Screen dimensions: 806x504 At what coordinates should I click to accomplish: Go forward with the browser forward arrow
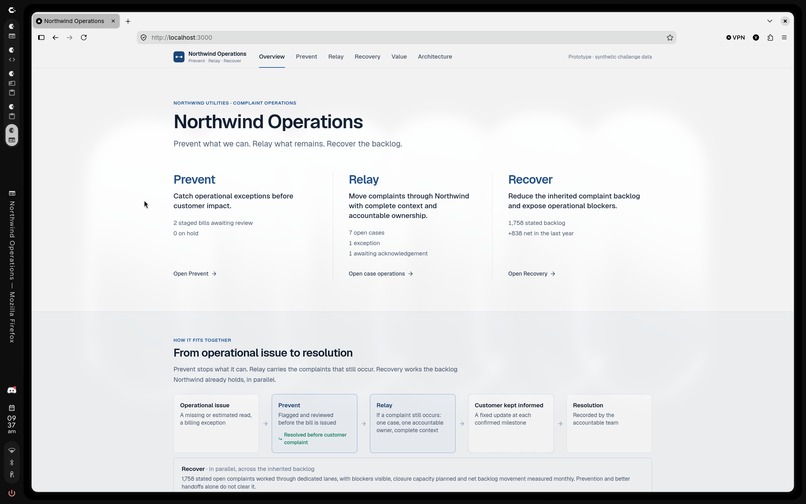tap(69, 38)
